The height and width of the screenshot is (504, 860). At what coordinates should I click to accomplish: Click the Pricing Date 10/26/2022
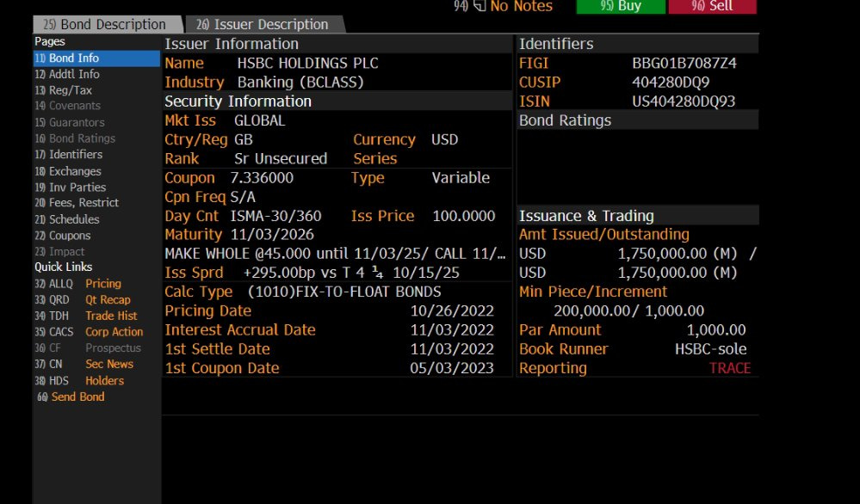pos(452,311)
